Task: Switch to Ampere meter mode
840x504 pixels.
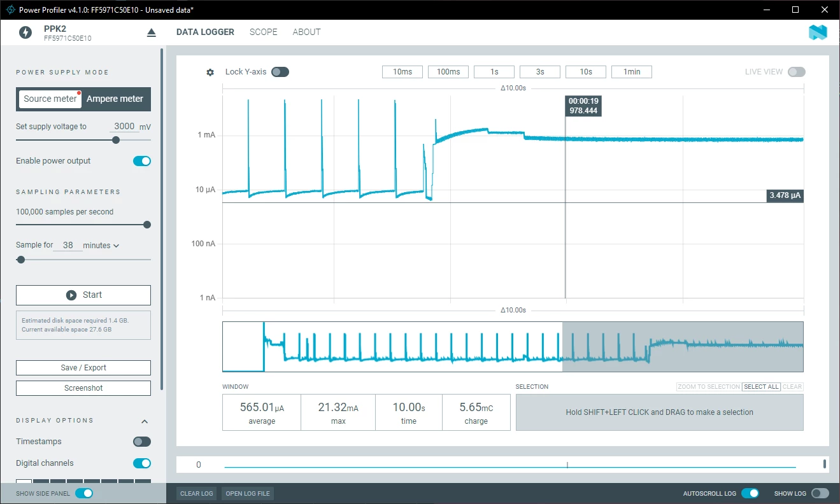Action: click(x=115, y=99)
